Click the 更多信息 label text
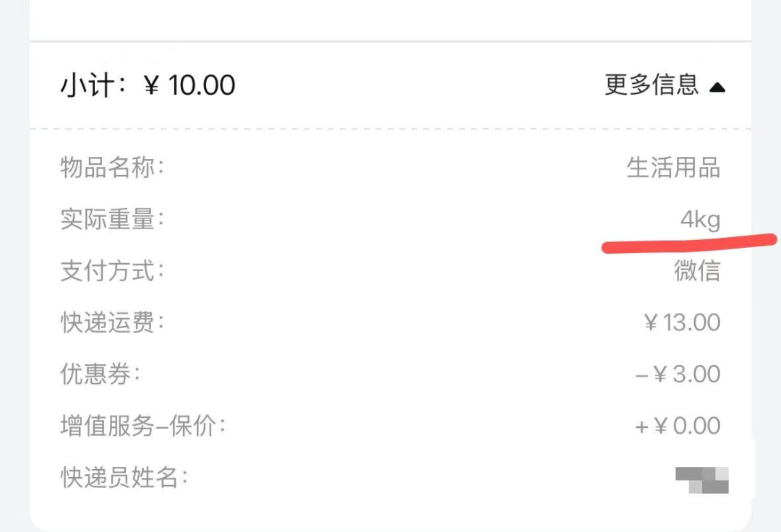Image resolution: width=781 pixels, height=532 pixels. point(652,85)
